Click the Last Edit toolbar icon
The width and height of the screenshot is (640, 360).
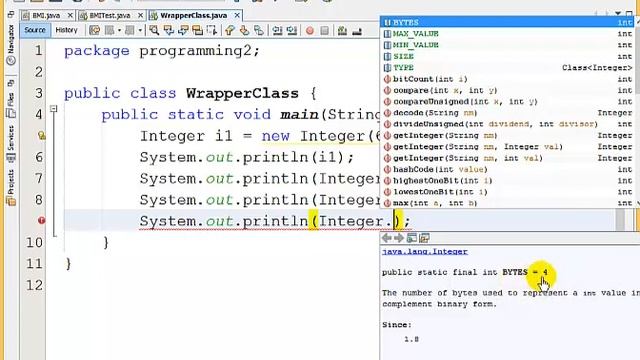(94, 30)
